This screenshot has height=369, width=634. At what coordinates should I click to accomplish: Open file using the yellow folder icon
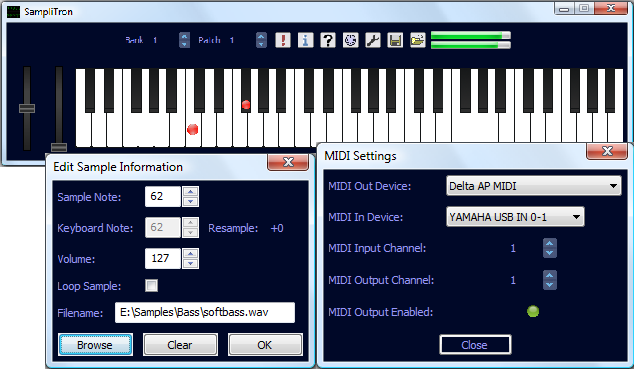point(418,40)
